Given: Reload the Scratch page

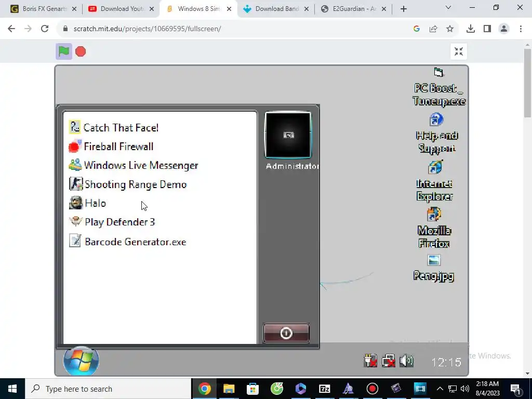Looking at the screenshot, I should pos(45,29).
